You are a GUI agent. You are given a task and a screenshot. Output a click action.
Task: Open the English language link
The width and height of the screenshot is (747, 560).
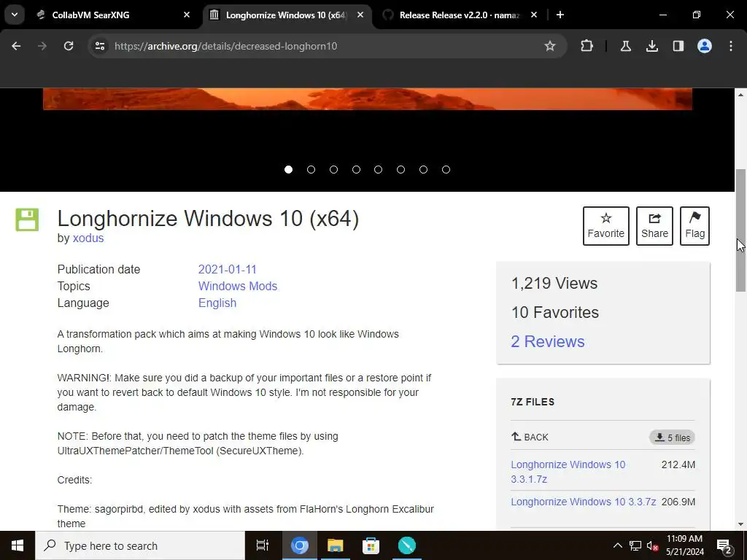coord(217,303)
